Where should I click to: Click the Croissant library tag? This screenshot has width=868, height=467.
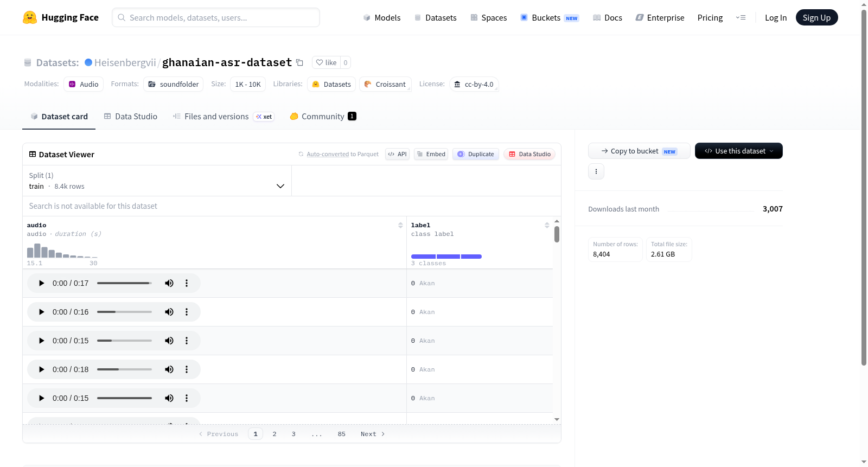click(385, 84)
